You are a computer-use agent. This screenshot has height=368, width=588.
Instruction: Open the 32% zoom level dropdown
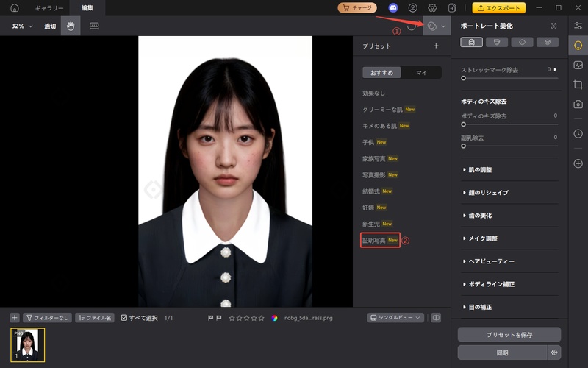22,26
